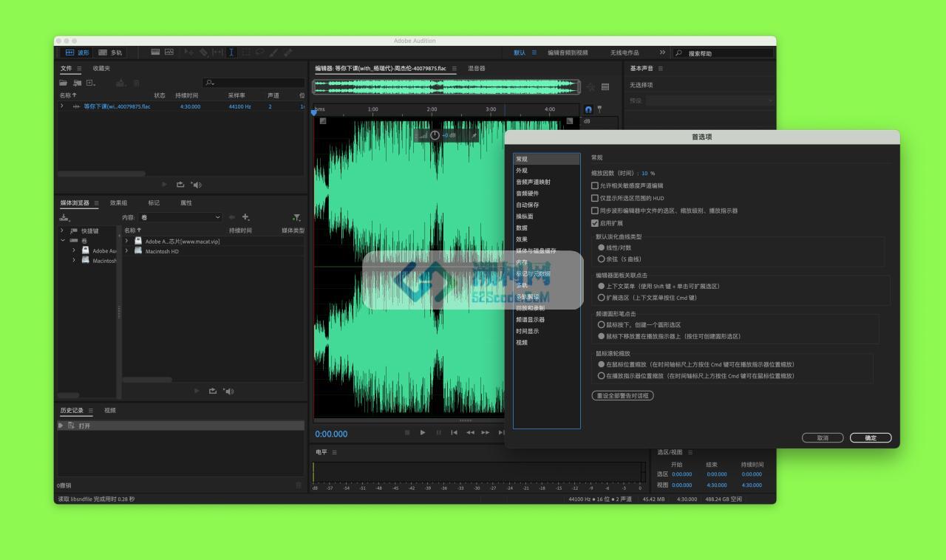Click the rewind transport button
946x560 pixels.
pos(470,433)
